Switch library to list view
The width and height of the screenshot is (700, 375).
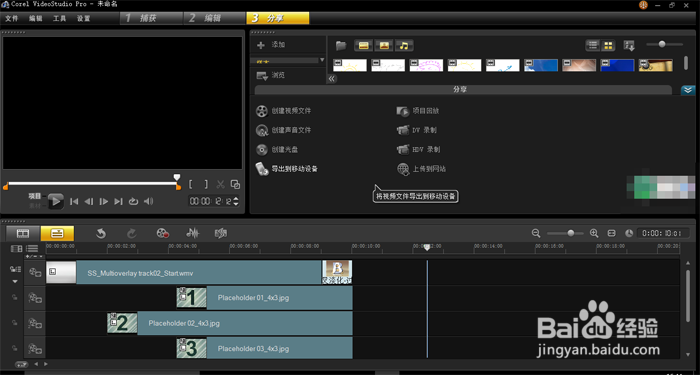point(593,45)
